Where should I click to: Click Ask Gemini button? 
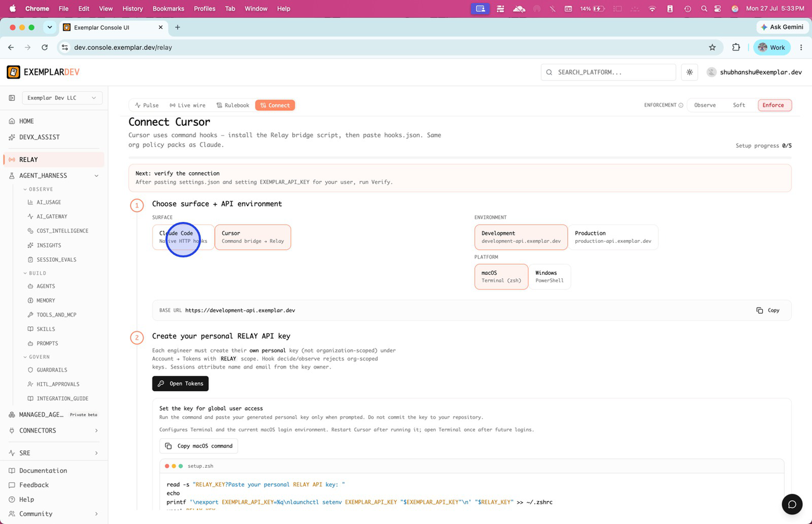(x=782, y=27)
